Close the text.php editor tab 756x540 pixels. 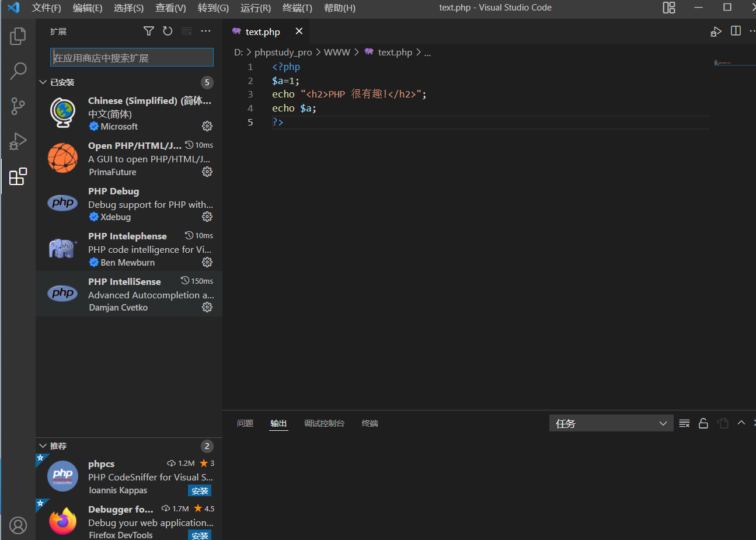tap(299, 31)
